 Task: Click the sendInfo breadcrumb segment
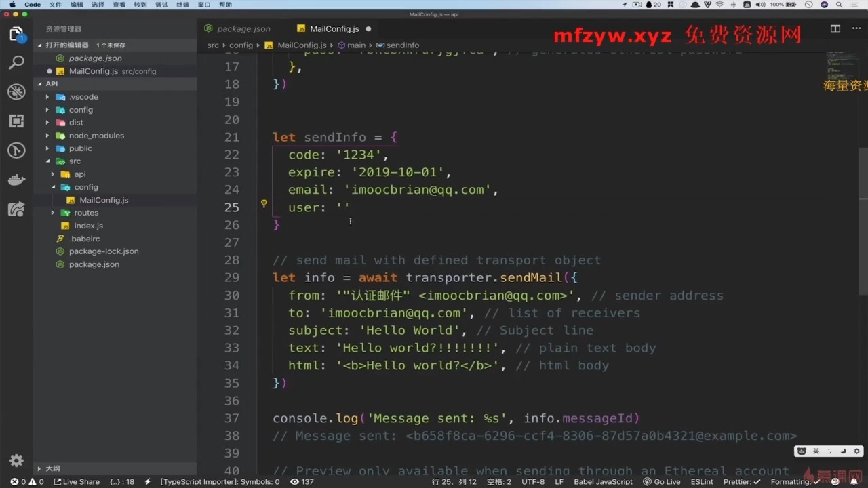tap(398, 45)
